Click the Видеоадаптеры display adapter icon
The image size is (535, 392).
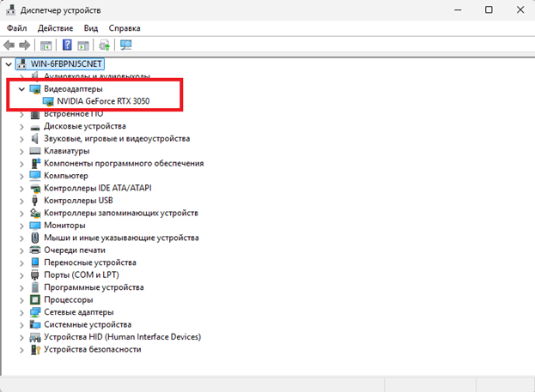coord(35,89)
